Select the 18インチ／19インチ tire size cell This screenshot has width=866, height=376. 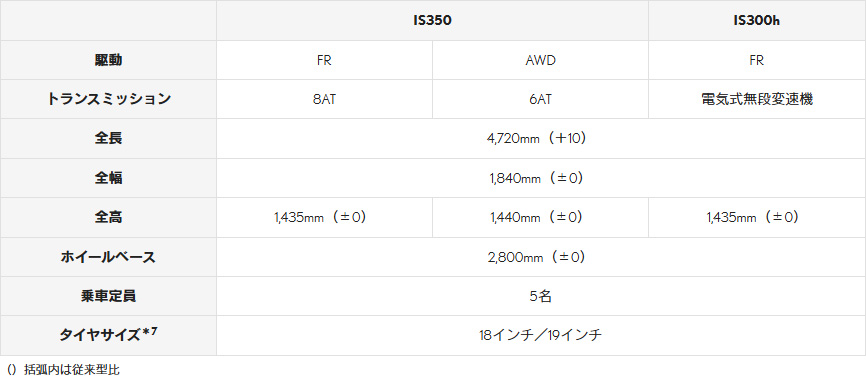pos(541,335)
